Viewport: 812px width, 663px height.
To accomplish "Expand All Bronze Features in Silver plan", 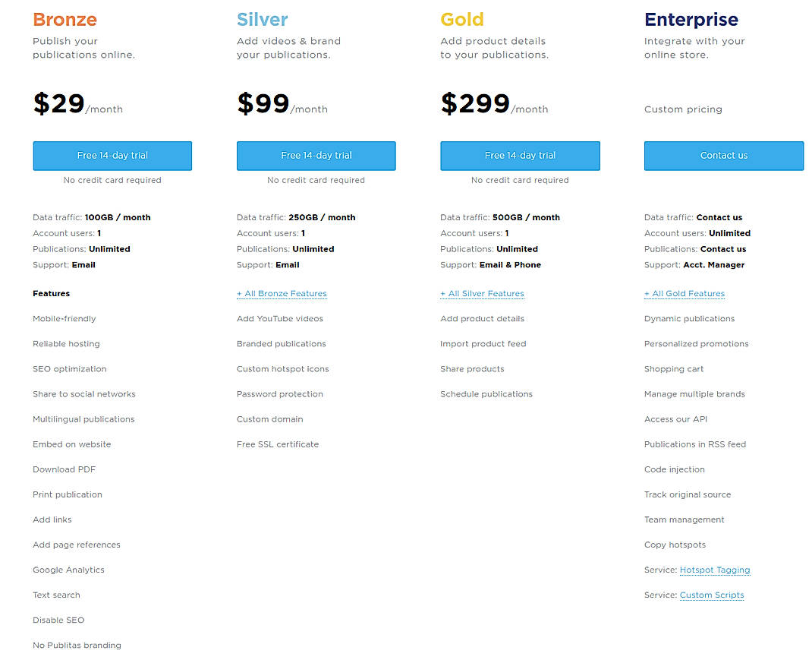I will click(x=282, y=293).
